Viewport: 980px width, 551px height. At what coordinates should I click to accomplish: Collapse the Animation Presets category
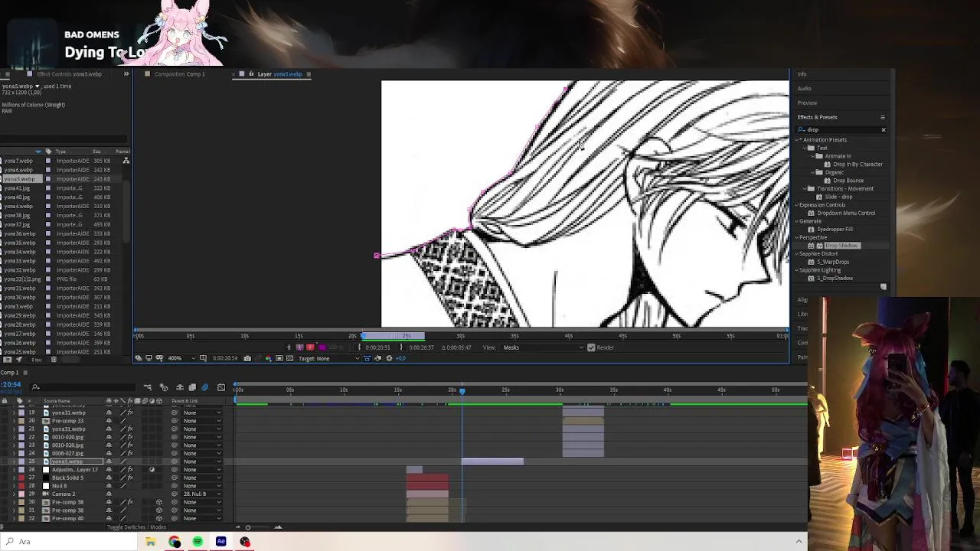[798, 140]
